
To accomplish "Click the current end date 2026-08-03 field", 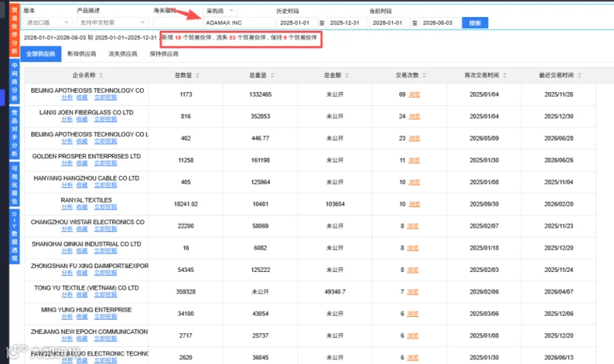I will point(439,22).
